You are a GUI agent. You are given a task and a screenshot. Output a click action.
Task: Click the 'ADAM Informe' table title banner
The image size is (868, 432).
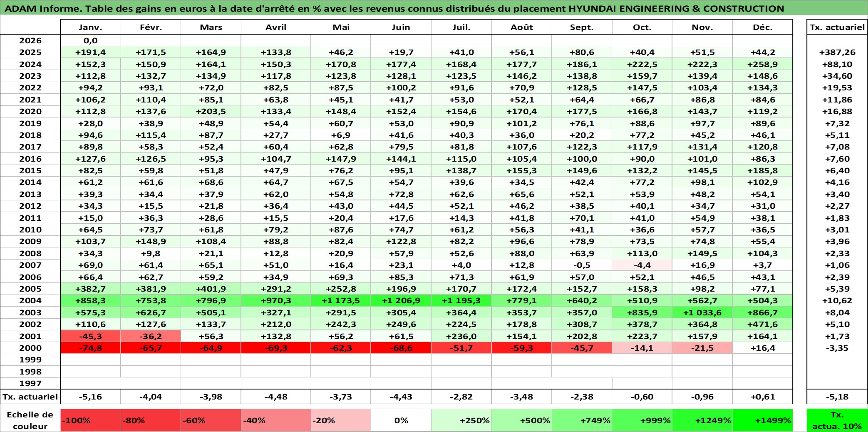434,8
